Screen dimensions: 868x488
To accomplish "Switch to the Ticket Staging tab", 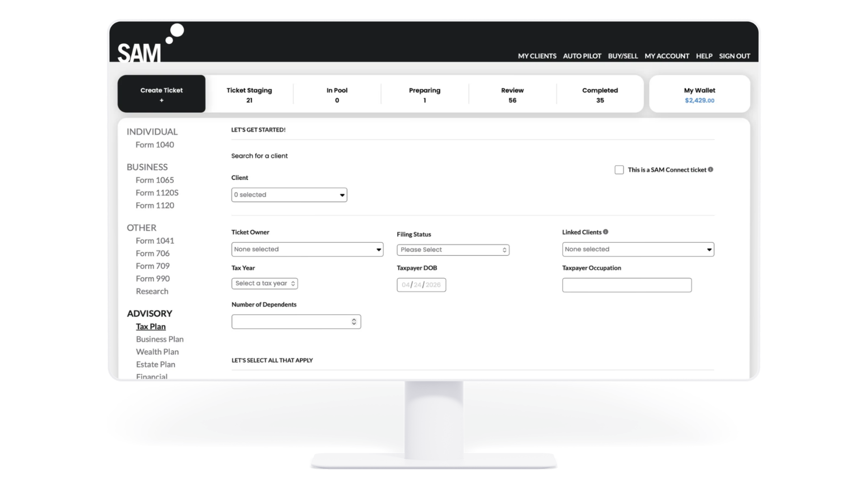I will [x=249, y=94].
